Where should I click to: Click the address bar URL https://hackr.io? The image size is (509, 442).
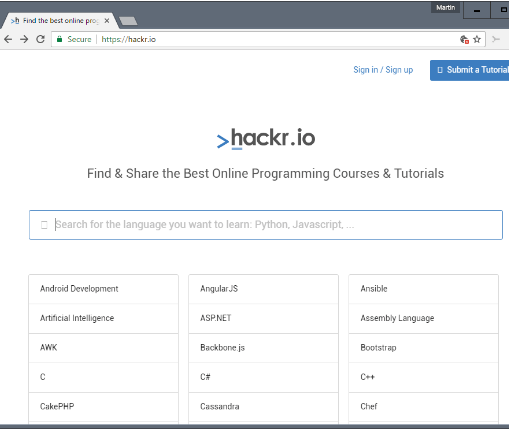click(129, 39)
